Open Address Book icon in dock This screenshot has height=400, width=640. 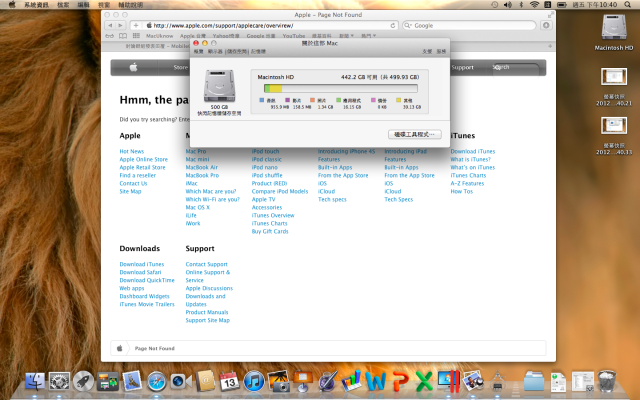[205, 381]
